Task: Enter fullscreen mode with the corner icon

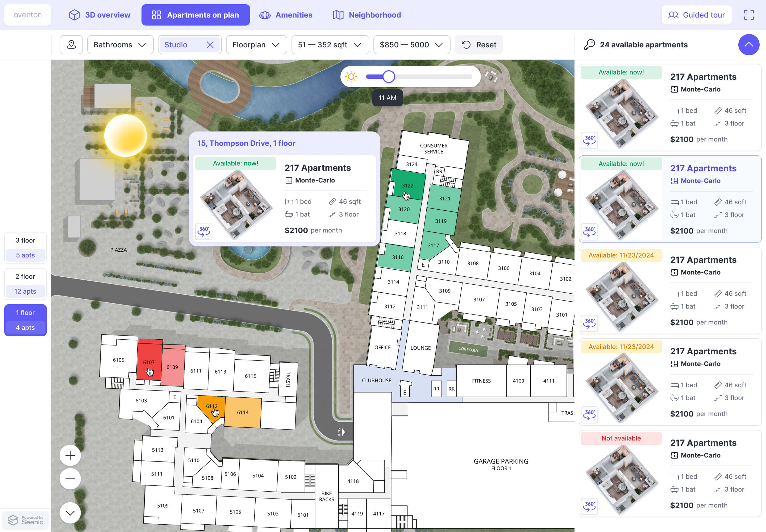Action: pyautogui.click(x=749, y=15)
